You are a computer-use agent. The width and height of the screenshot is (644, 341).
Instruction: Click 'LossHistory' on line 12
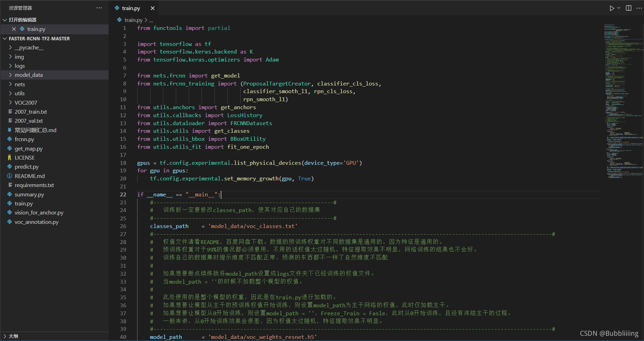coord(245,115)
